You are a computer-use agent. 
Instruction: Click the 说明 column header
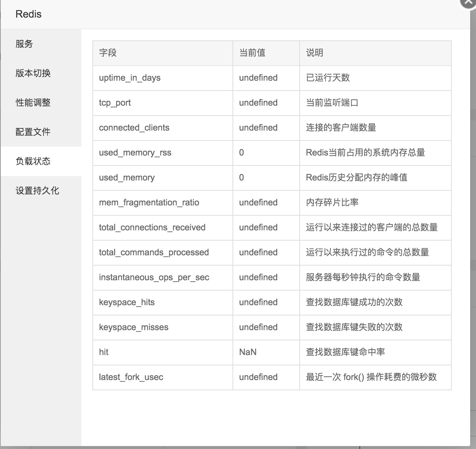point(376,53)
